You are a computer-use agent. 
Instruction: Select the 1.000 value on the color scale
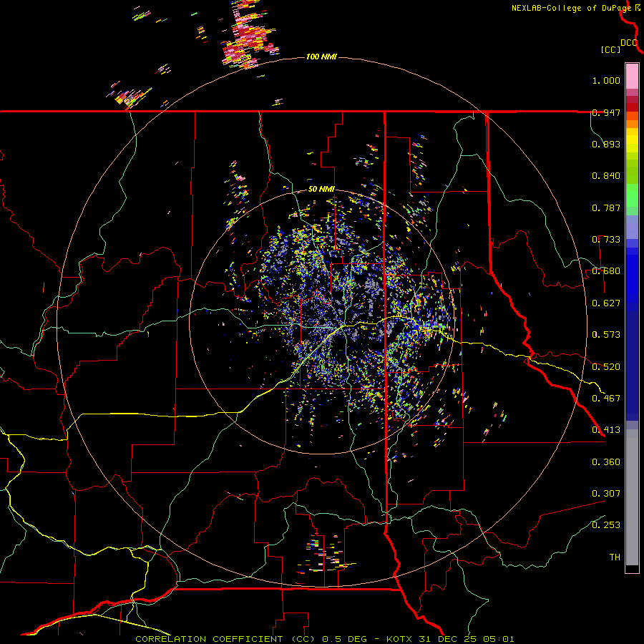point(606,80)
